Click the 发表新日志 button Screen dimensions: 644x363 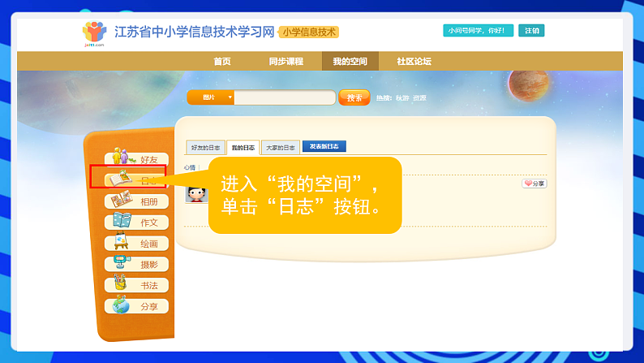pos(324,147)
